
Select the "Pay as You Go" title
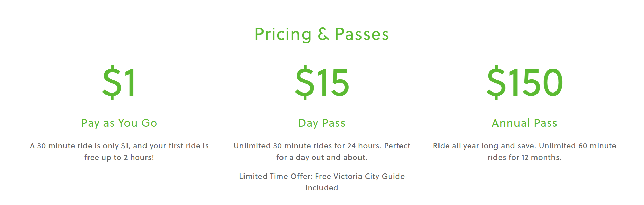click(x=119, y=123)
